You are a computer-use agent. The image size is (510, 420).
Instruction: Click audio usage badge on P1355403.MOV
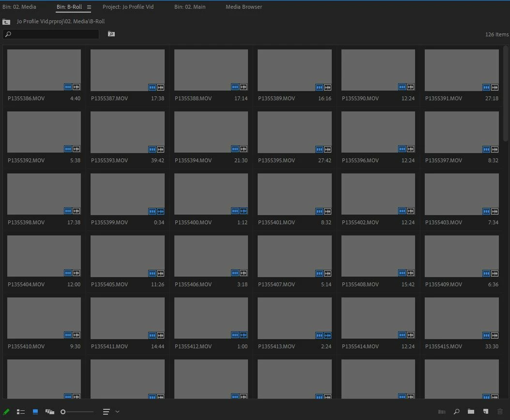click(x=495, y=212)
